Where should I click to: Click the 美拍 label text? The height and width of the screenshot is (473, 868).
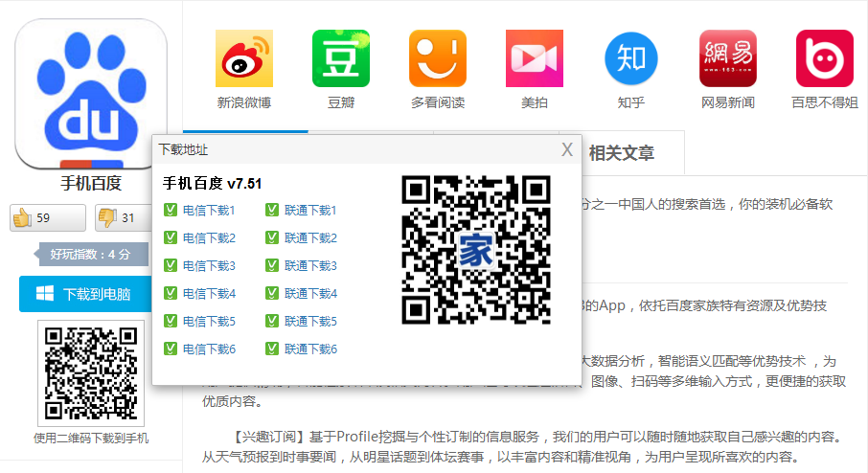[535, 102]
